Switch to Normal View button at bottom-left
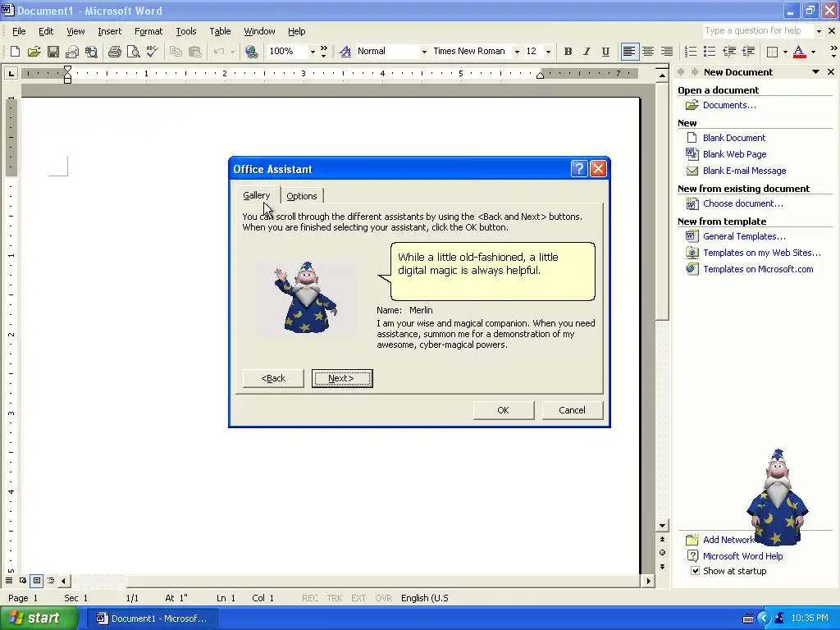Viewport: 840px width, 630px height. tap(9, 580)
